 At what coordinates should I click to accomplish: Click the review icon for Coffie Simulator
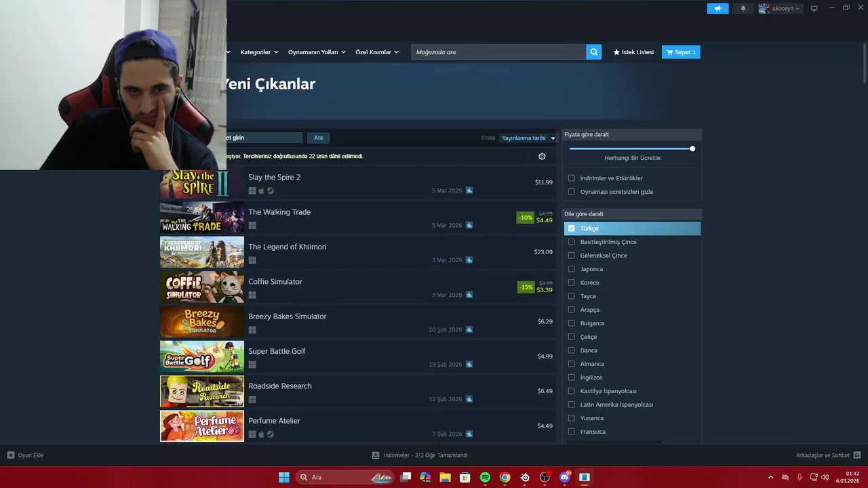pos(469,295)
